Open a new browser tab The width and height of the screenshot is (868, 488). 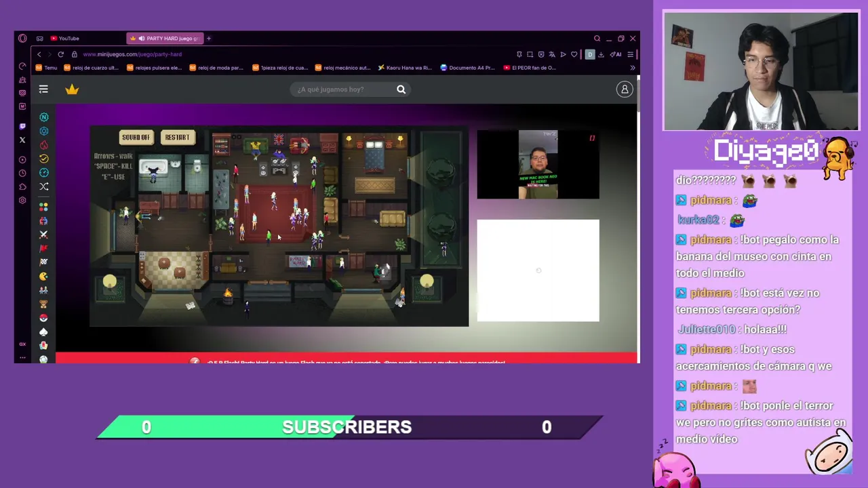(x=209, y=39)
